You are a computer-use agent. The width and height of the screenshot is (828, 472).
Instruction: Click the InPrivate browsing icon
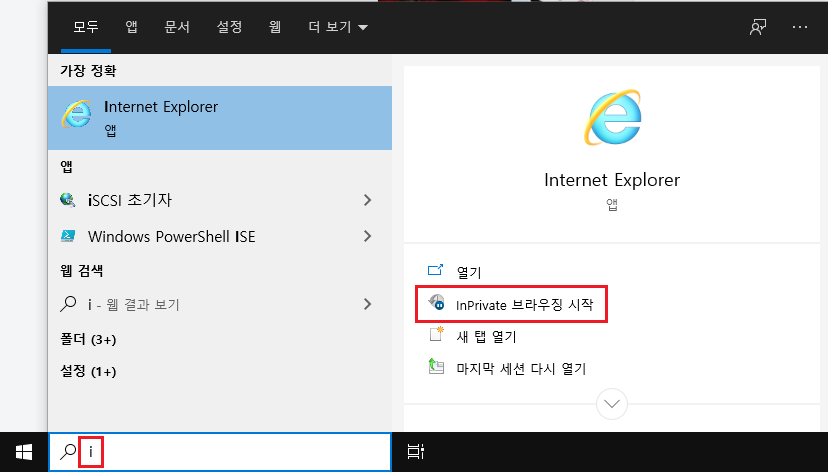[x=436, y=303]
